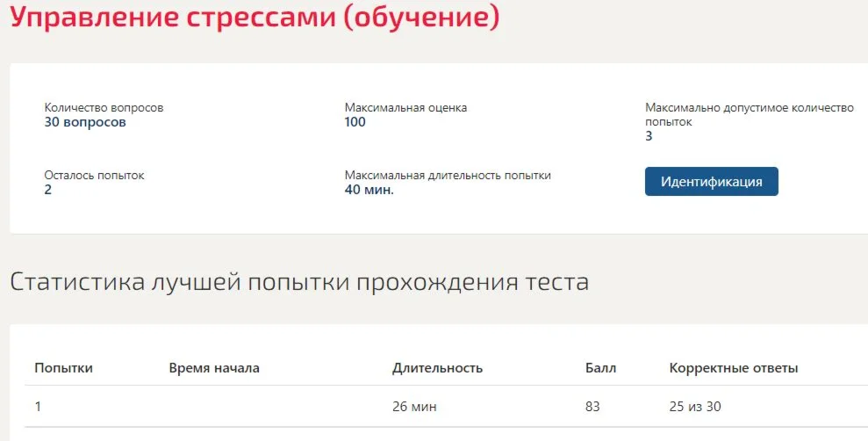Select the maximum score value 100
The image size is (868, 441).
click(355, 122)
